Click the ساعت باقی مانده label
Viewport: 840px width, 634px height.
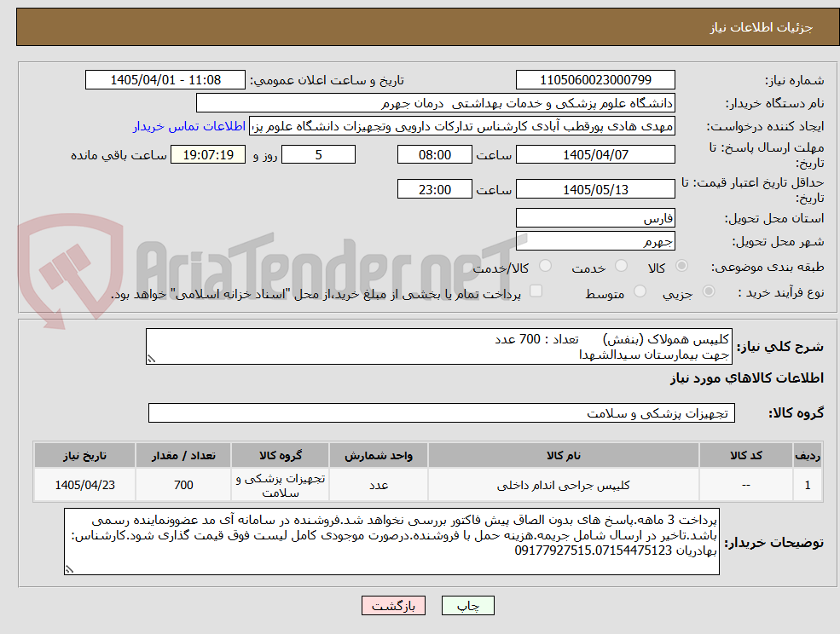119,155
